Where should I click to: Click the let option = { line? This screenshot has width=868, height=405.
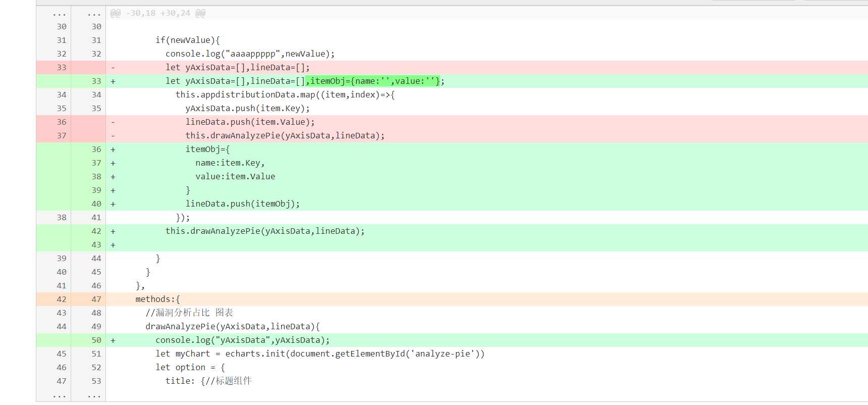pyautogui.click(x=190, y=367)
